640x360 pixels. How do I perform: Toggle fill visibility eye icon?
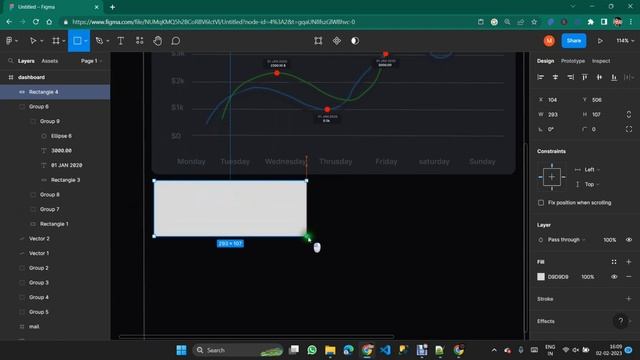(x=614, y=277)
